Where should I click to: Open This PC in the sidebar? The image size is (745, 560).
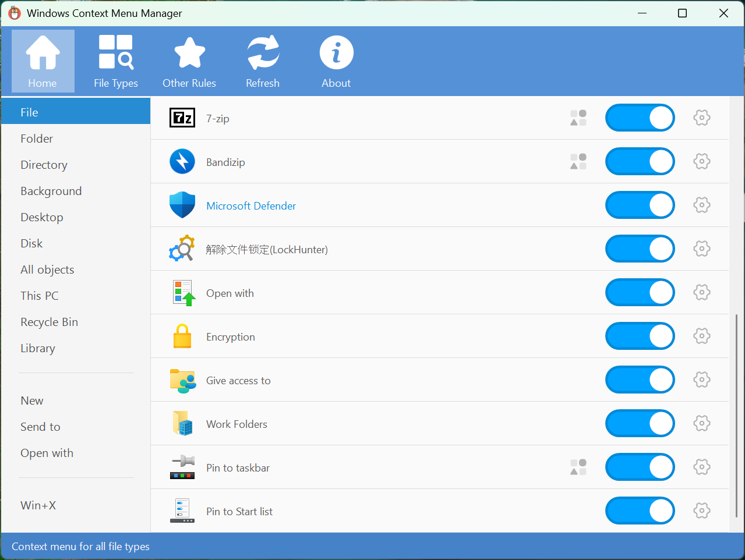[x=76, y=296]
